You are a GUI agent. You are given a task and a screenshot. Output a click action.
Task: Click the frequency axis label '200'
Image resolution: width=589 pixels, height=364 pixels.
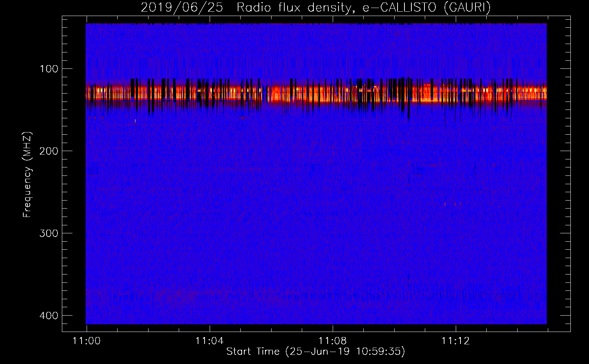point(49,151)
